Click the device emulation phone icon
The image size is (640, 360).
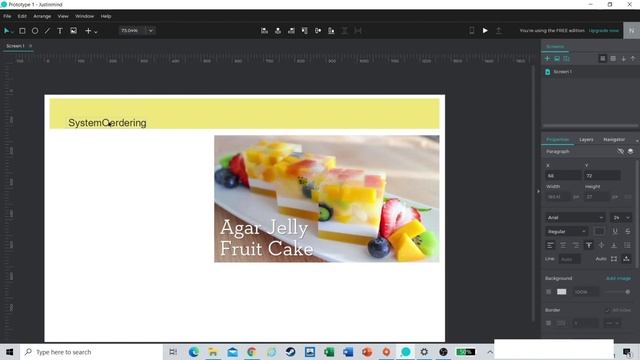pos(471,31)
